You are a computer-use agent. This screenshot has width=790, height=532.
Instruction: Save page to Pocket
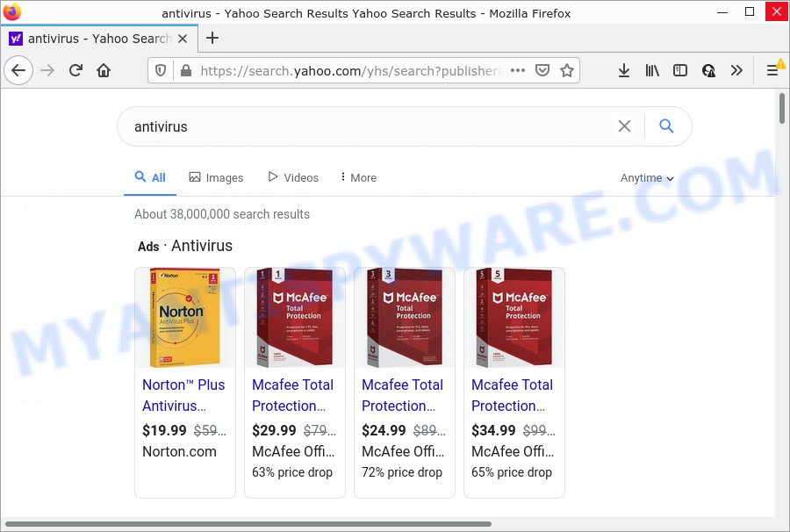click(542, 70)
